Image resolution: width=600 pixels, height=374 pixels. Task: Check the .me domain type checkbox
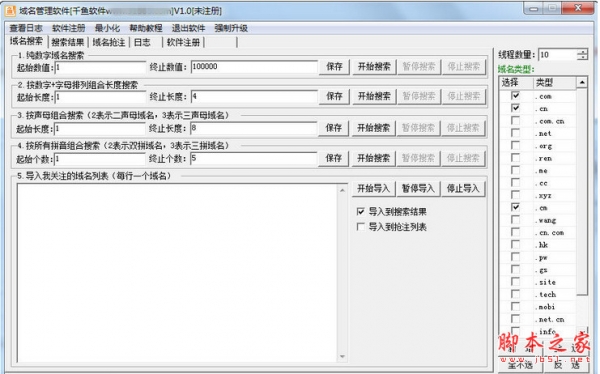pos(515,170)
